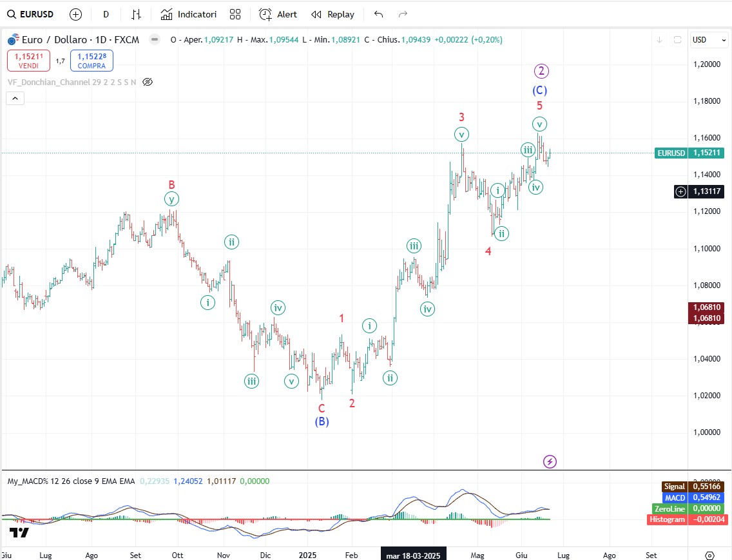Collapse the indicator legend chevron

pyautogui.click(x=15, y=98)
